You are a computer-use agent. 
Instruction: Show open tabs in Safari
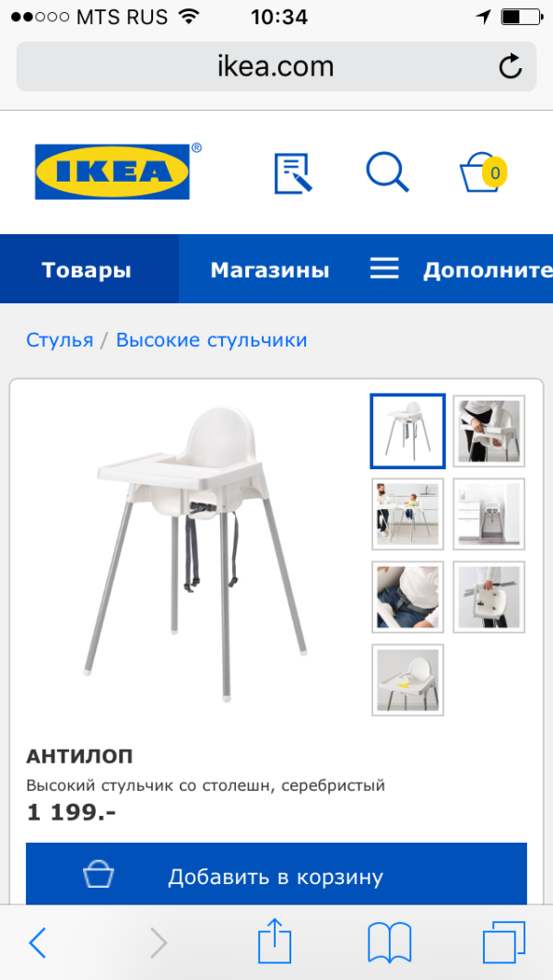point(503,942)
